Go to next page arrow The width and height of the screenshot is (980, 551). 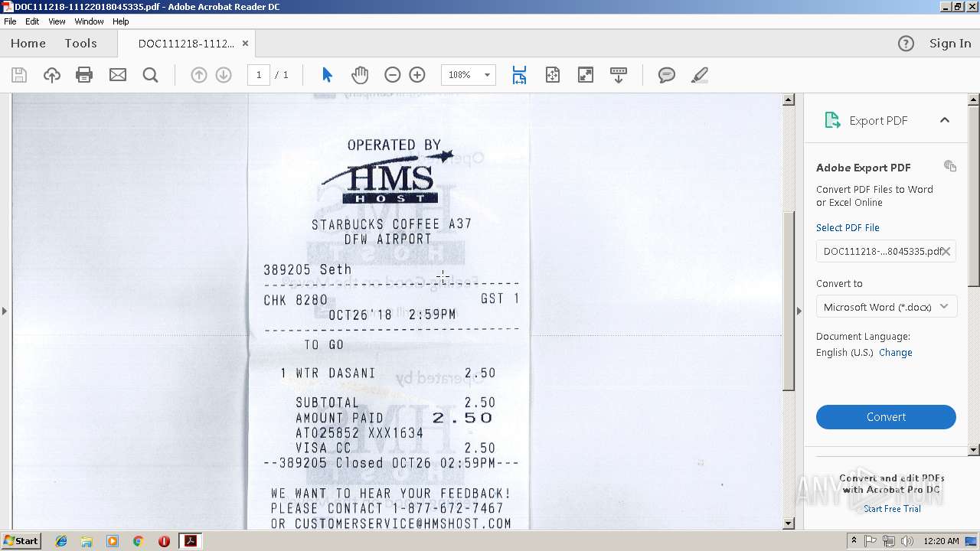(224, 75)
